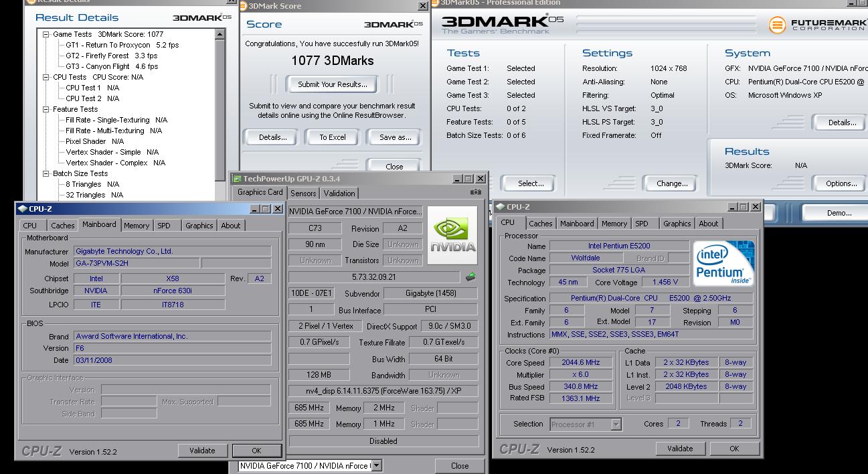Click the GPU-Z screenshot camera icon
This screenshot has height=474, width=868.
point(476,192)
